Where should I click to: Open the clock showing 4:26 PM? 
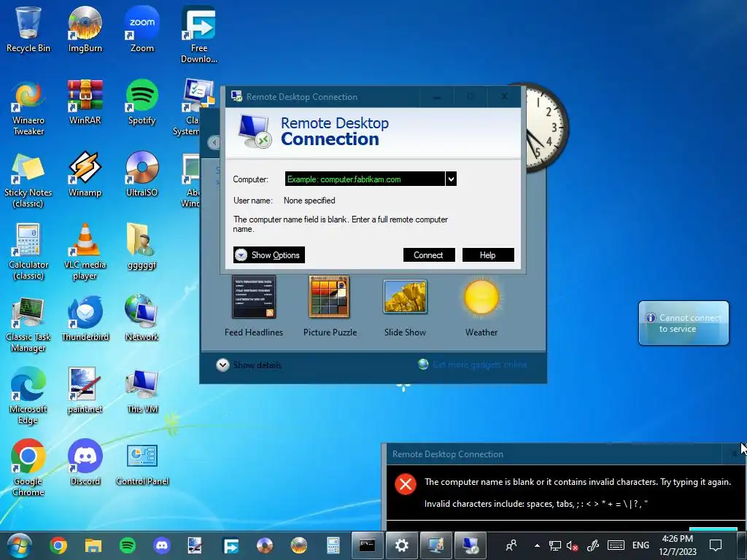click(x=678, y=545)
